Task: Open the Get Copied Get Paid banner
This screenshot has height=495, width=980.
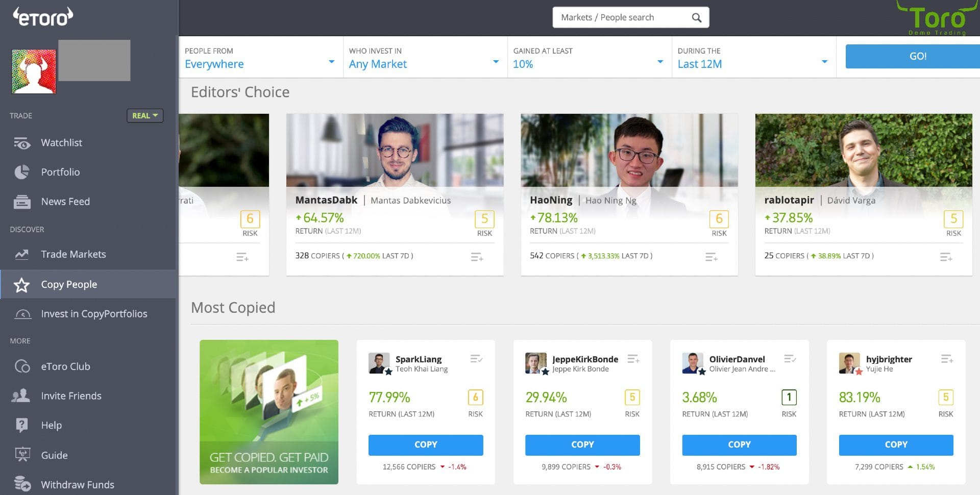Action: coord(269,412)
